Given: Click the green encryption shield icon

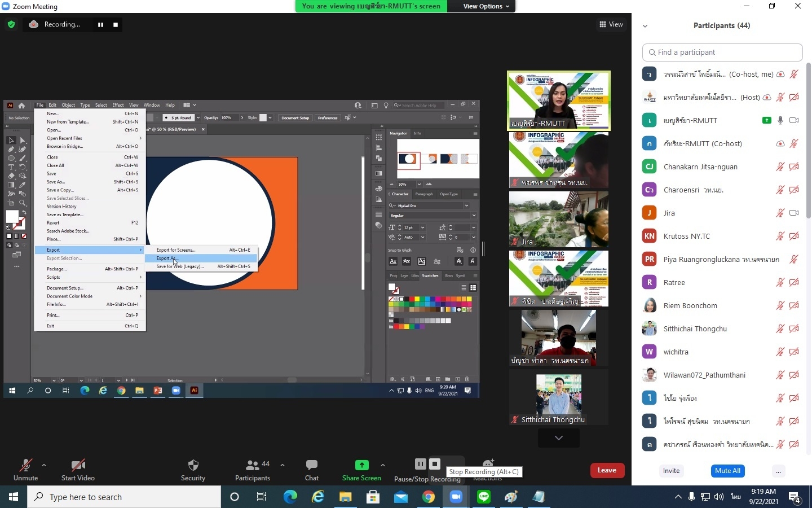Looking at the screenshot, I should coord(11,24).
